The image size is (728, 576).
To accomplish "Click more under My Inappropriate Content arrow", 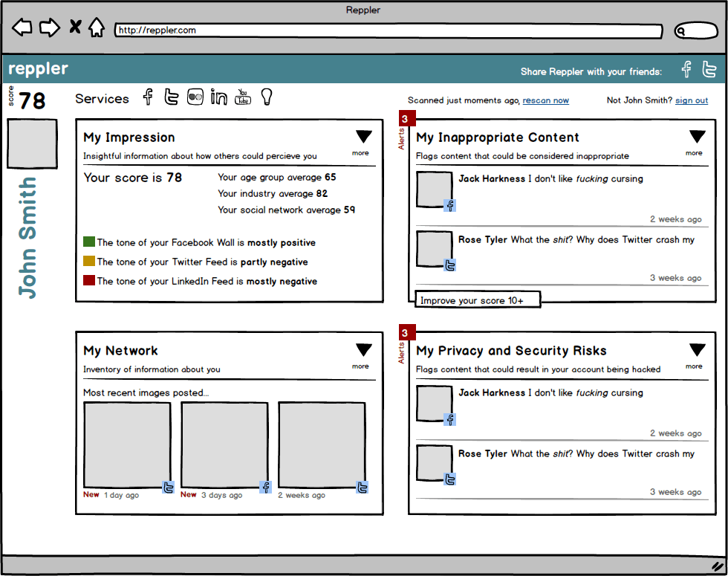I will click(694, 153).
